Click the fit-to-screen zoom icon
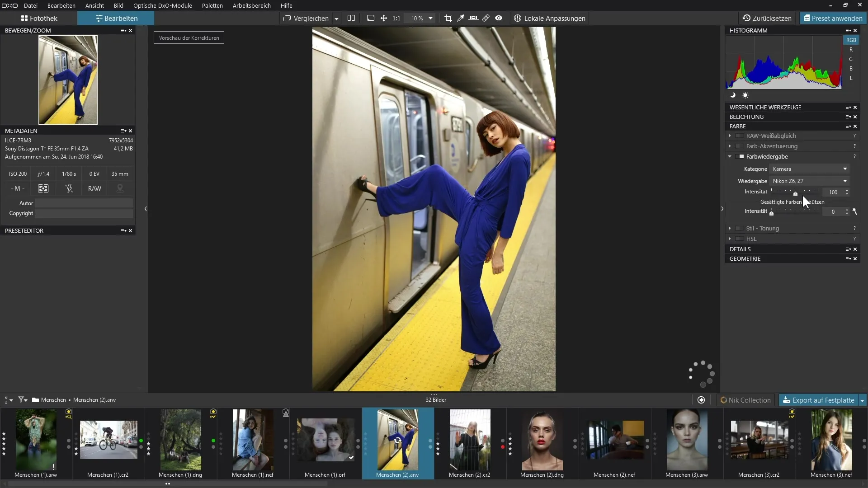 [x=371, y=18]
